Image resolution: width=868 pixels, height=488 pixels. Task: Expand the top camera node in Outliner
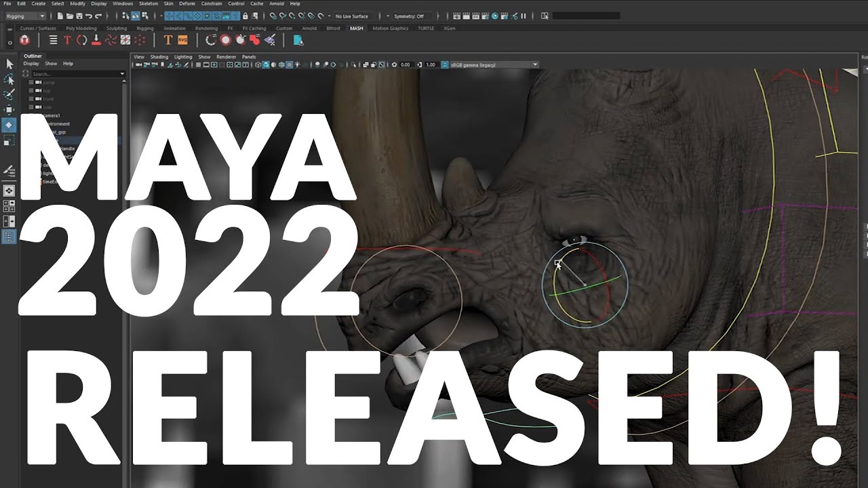pyautogui.click(x=31, y=90)
